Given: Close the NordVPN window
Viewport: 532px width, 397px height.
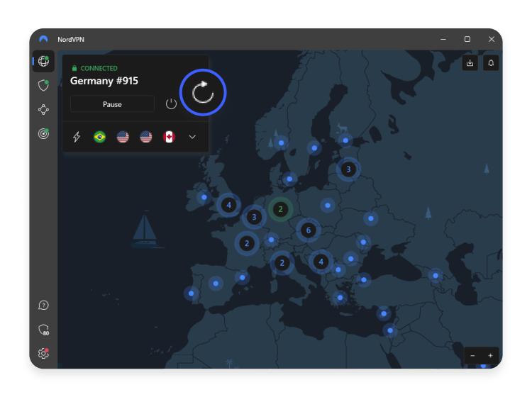Looking at the screenshot, I should click(492, 39).
